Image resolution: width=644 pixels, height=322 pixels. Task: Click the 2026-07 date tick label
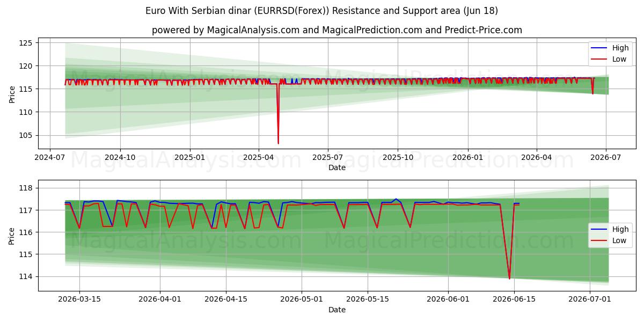(x=606, y=158)
